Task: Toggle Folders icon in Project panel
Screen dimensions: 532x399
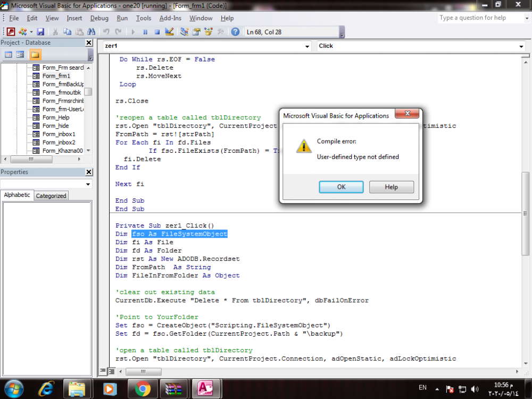Action: pyautogui.click(x=35, y=55)
